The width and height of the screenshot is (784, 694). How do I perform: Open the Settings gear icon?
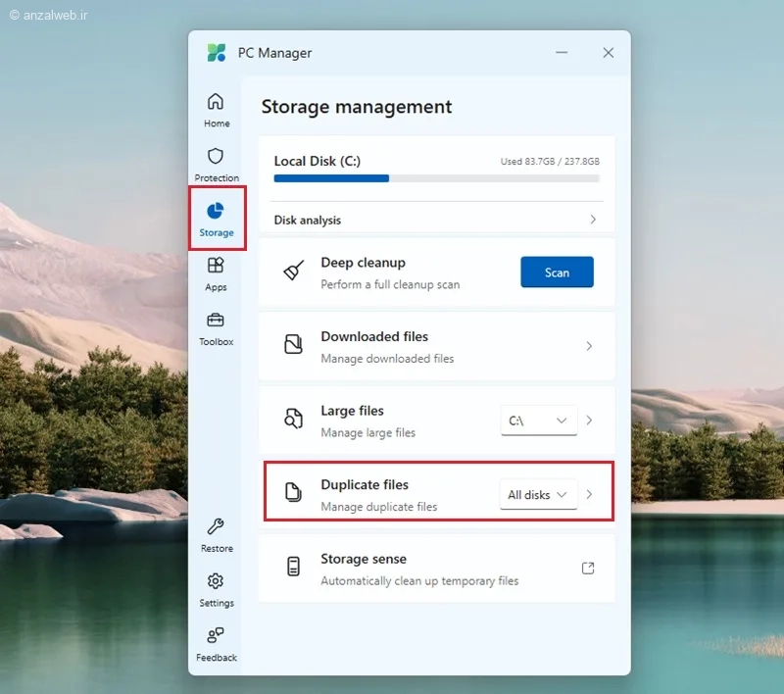click(x=216, y=581)
